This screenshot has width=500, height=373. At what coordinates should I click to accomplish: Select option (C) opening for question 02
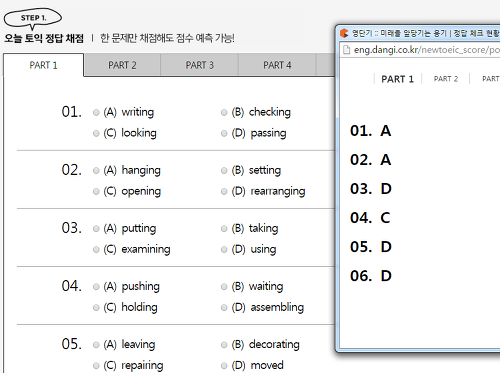(96, 192)
